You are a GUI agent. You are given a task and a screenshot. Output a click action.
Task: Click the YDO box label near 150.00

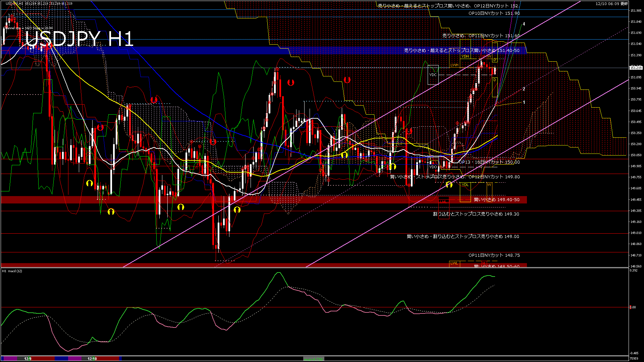(433, 167)
